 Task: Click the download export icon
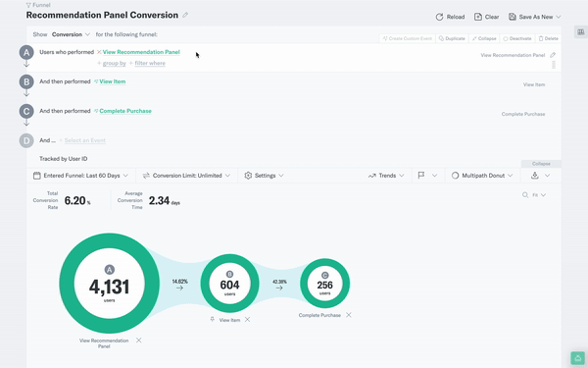[535, 176]
